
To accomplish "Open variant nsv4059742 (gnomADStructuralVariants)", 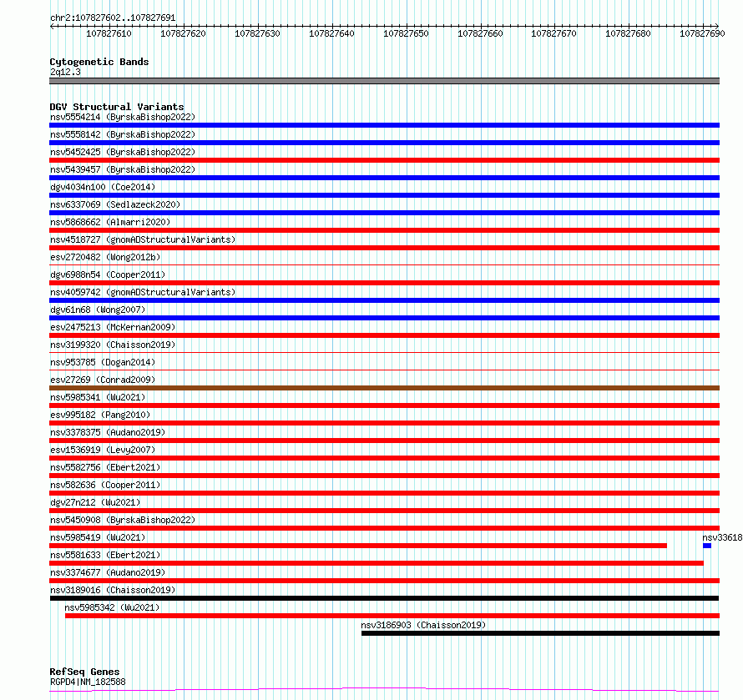I will coord(143,292).
